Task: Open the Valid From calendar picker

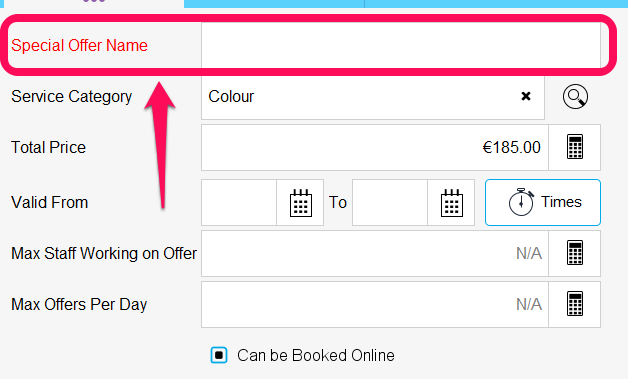Action: coord(300,203)
